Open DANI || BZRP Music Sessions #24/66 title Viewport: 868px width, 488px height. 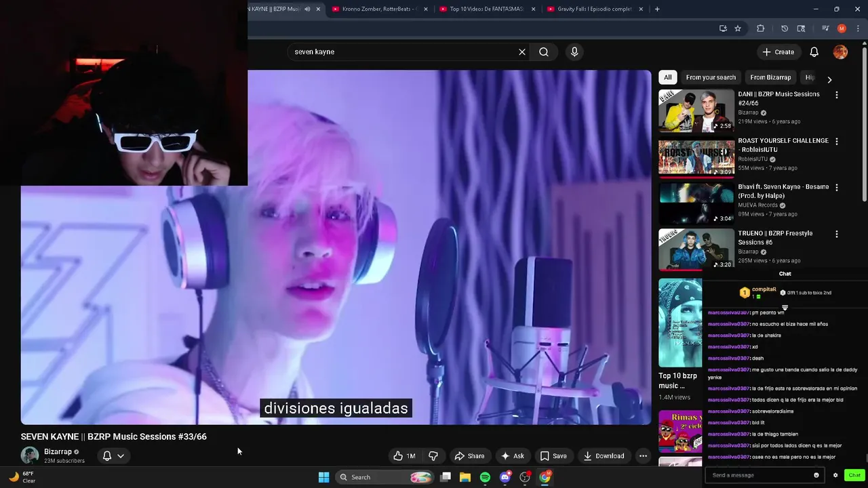[x=778, y=99]
